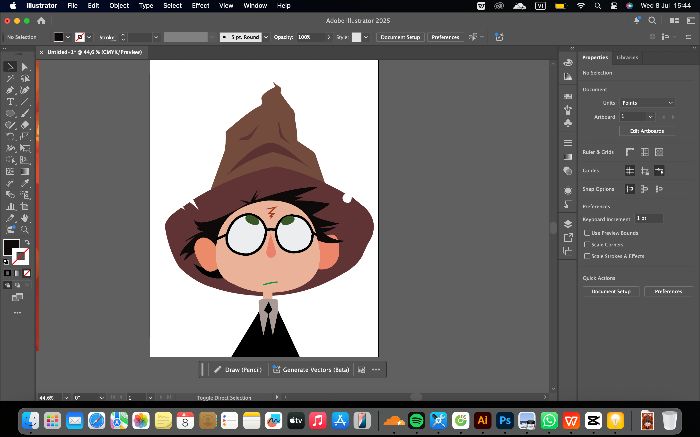This screenshot has width=700, height=437.
Task: Toggle Smart Guides button
Action: pyautogui.click(x=659, y=171)
